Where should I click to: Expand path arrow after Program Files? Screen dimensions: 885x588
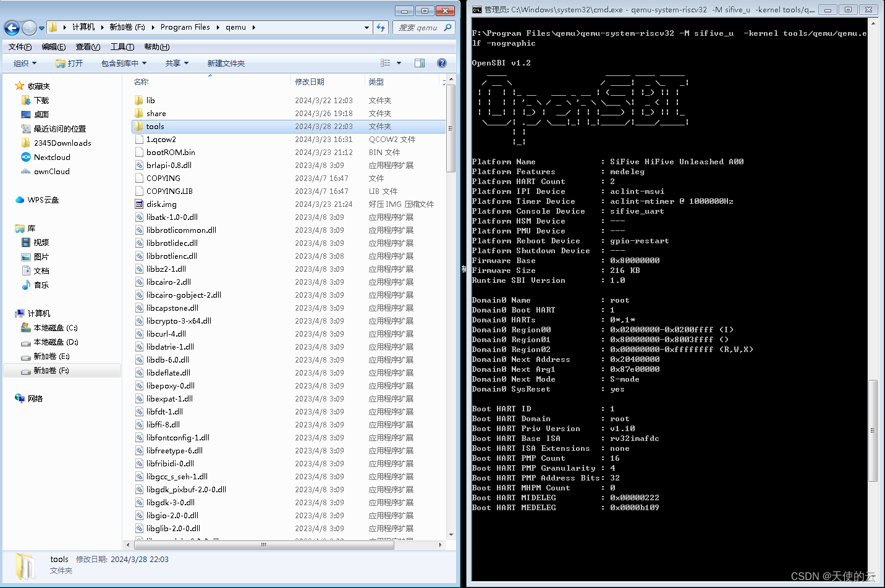coord(217,27)
